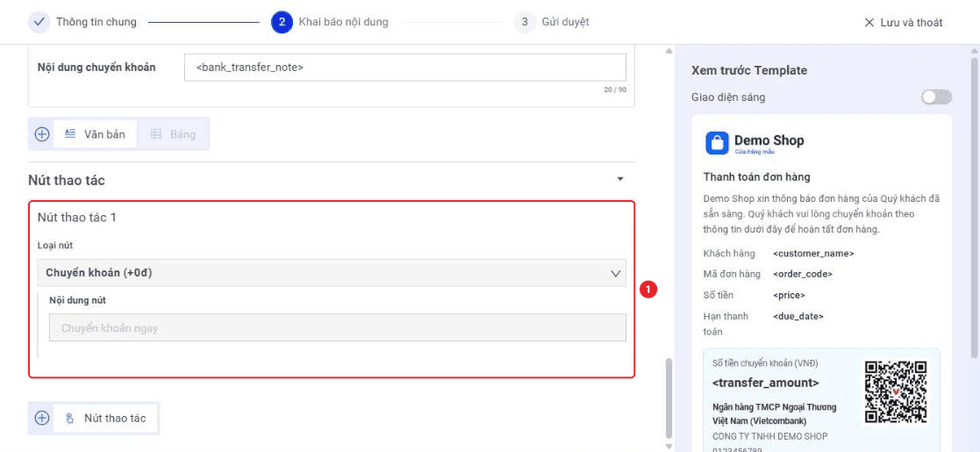
Task: Click the QR code in the preview
Action: (x=895, y=392)
